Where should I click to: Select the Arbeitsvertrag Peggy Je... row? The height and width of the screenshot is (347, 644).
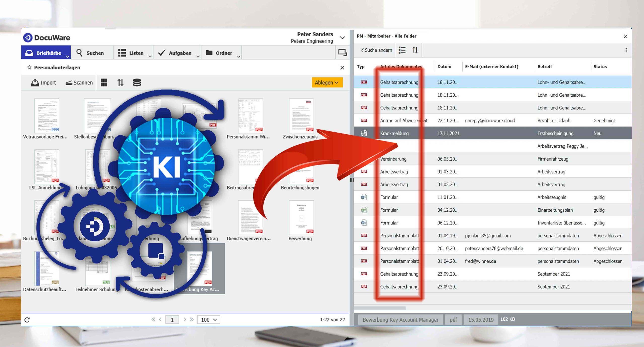coord(492,146)
